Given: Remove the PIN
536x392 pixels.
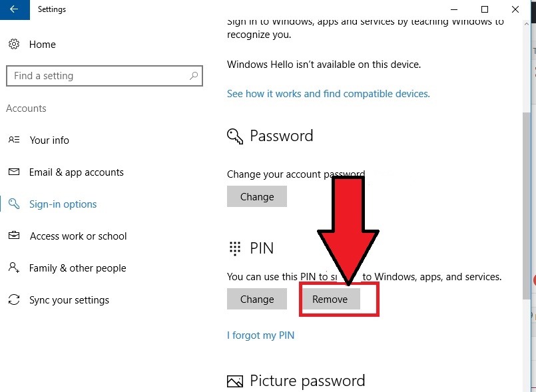Looking at the screenshot, I should [x=330, y=299].
